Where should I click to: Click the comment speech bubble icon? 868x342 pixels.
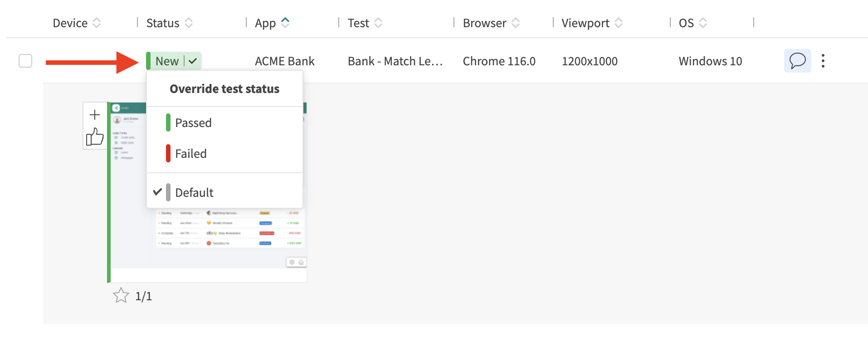click(x=797, y=61)
